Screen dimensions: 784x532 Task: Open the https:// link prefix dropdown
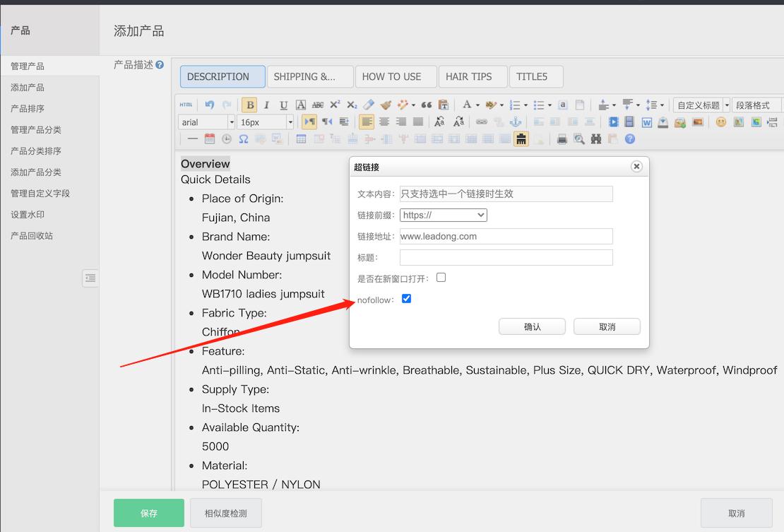pos(443,215)
